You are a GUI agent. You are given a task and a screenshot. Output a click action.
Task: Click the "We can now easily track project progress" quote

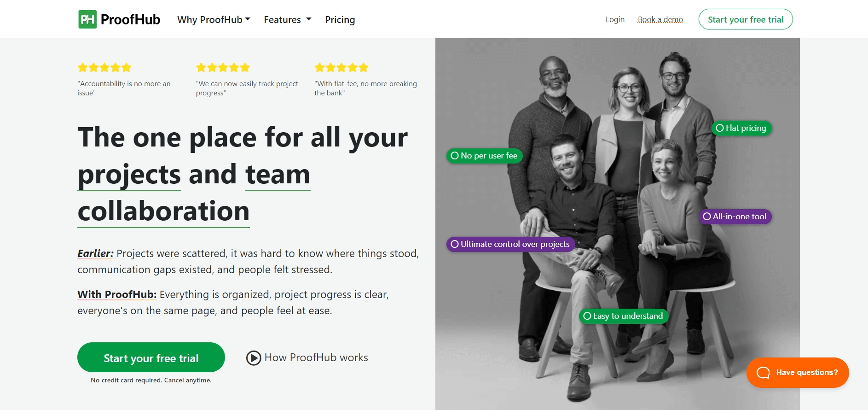247,88
